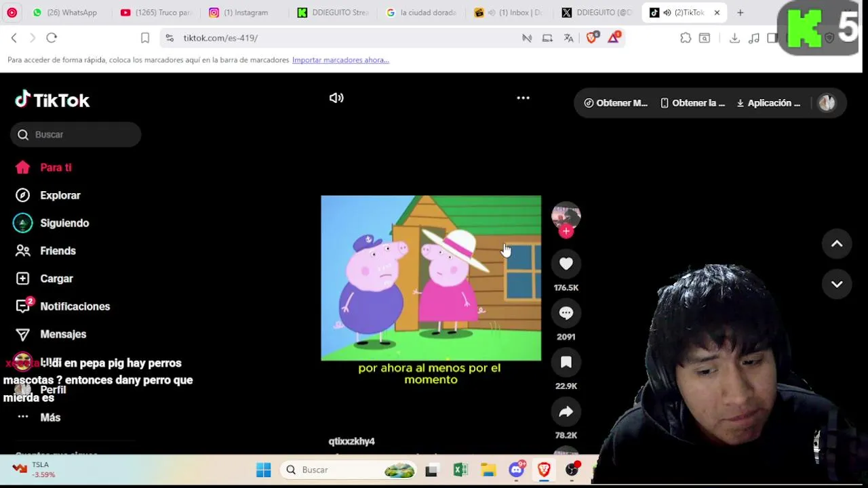
Task: Click the music note playlist icon
Action: pos(753,38)
